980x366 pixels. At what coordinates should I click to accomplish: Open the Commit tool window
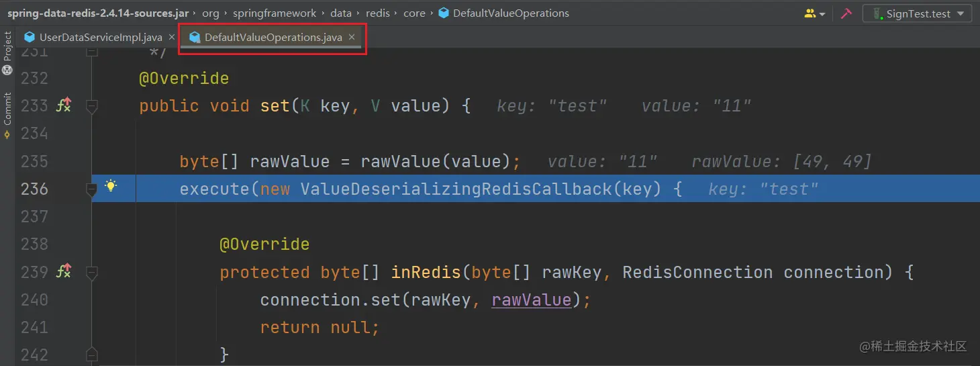[7, 115]
